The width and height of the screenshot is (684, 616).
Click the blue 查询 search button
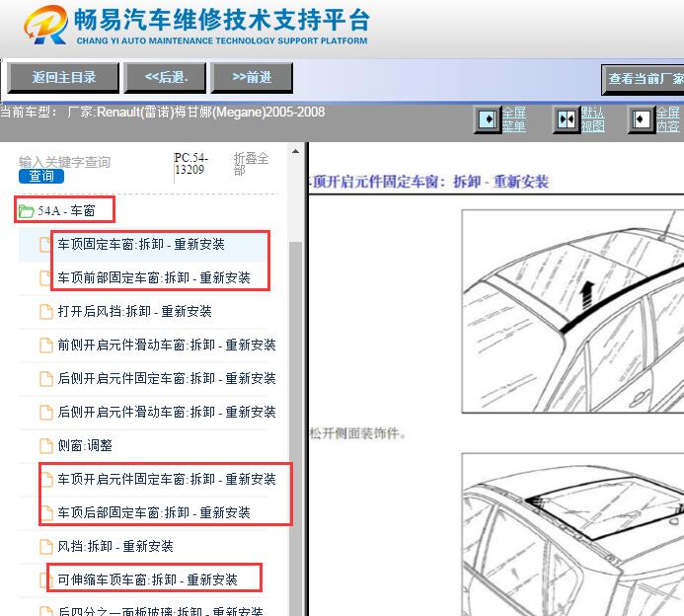[41, 176]
